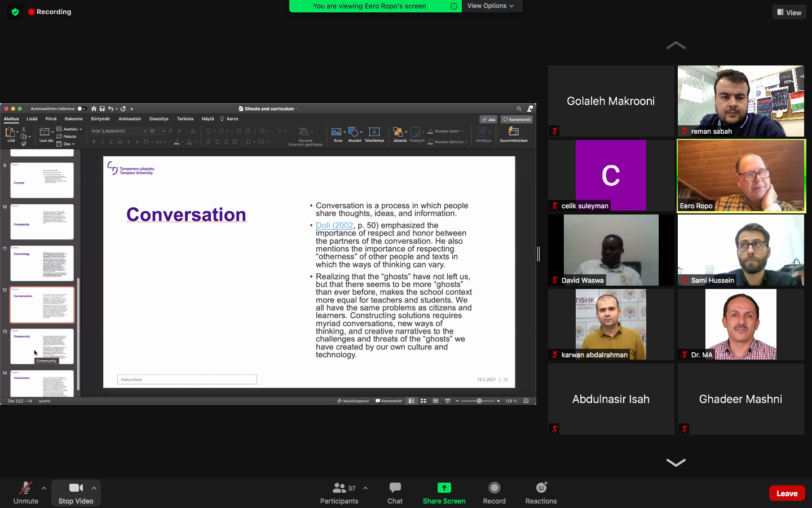Screen dimensions: 812x508
Task: Open video settings arrow next to Stop Video
Action: pyautogui.click(x=94, y=488)
